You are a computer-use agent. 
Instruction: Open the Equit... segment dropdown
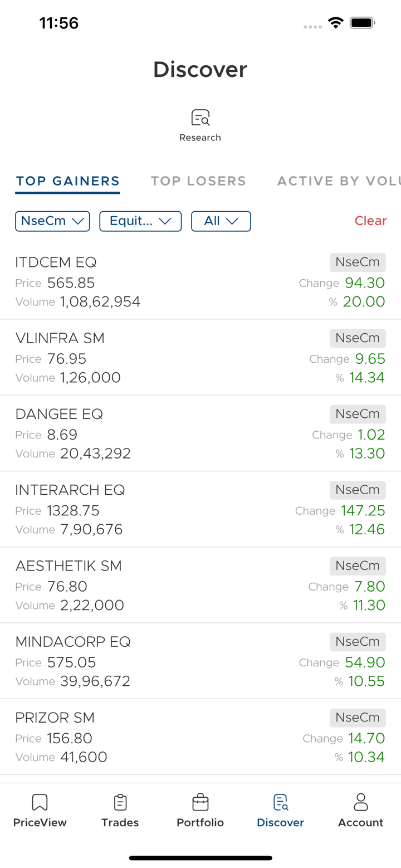[x=140, y=221]
